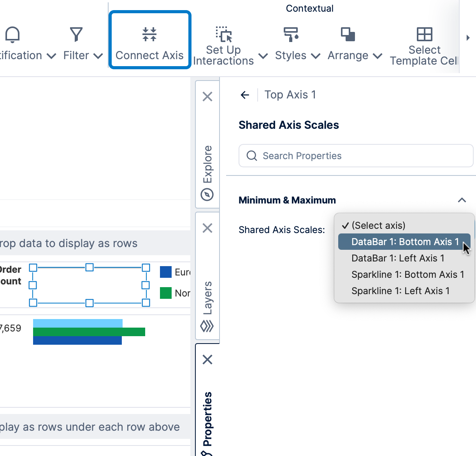The width and height of the screenshot is (476, 456).
Task: Collapse the Minimum & Maximum section
Action: (x=462, y=200)
